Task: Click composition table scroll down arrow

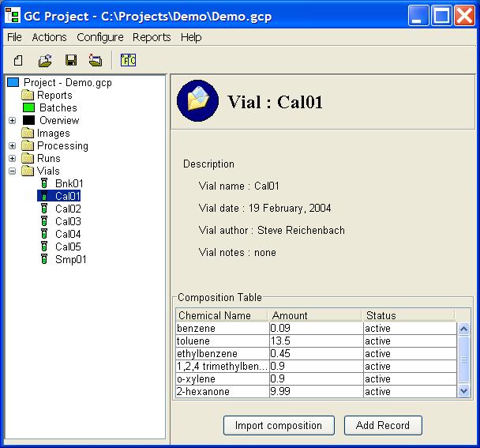Action: pos(463,391)
